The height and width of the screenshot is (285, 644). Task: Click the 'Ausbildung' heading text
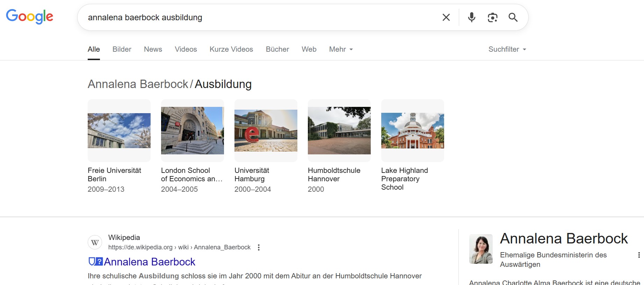pyautogui.click(x=223, y=84)
